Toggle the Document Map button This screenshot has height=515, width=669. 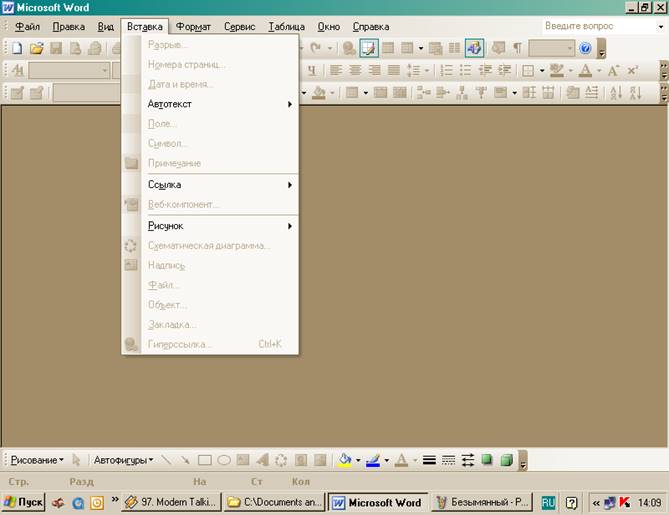[473, 48]
